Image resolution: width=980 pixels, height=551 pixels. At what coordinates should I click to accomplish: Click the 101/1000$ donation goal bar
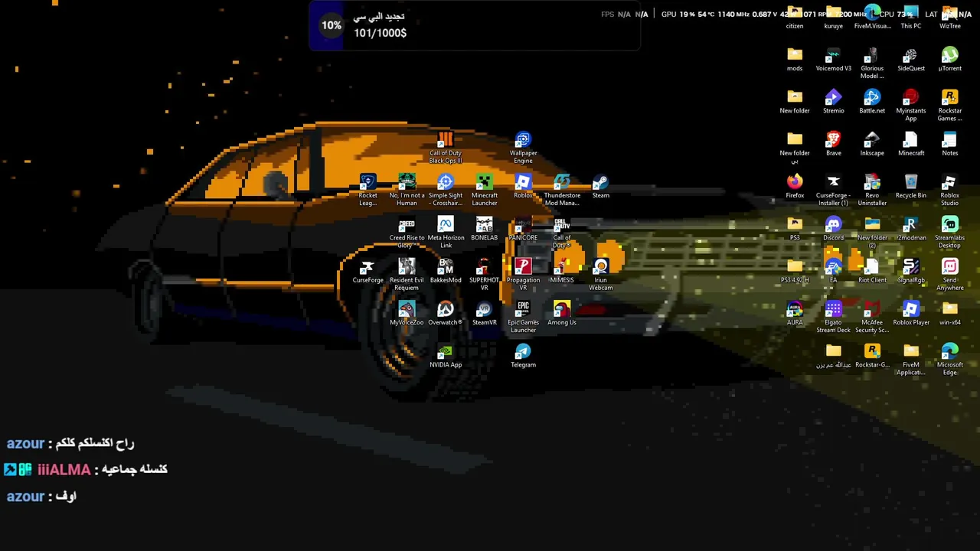474,25
